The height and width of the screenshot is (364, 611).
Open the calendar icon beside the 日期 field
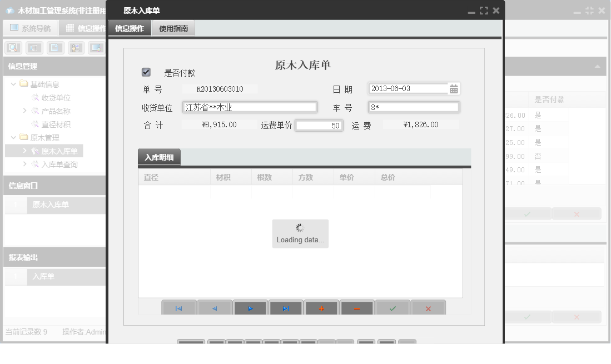(x=455, y=88)
